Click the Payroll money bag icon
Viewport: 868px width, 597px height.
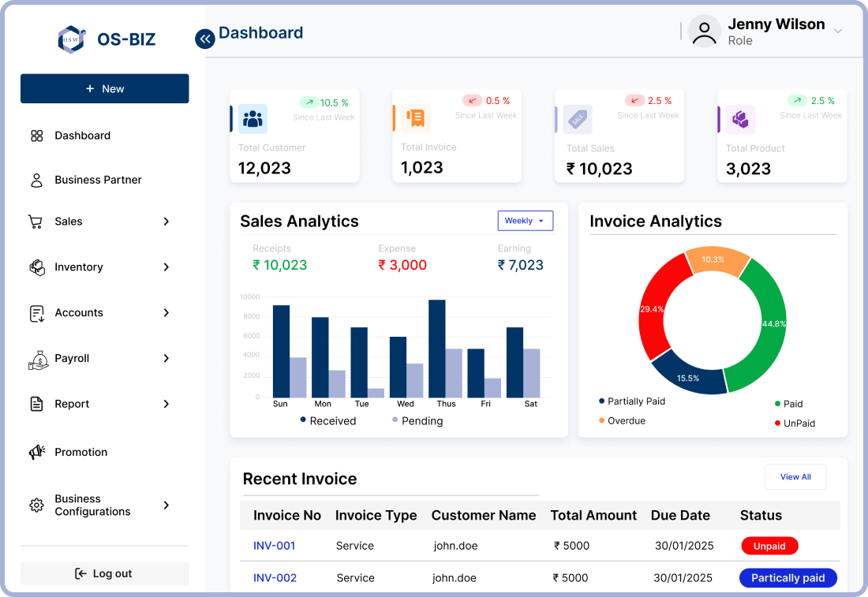coord(37,360)
